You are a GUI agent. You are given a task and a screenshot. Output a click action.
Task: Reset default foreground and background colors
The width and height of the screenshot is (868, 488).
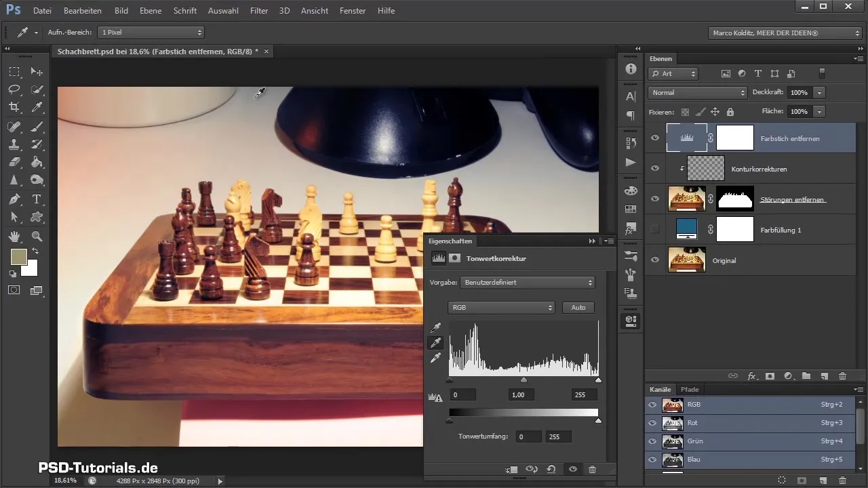[x=12, y=274]
